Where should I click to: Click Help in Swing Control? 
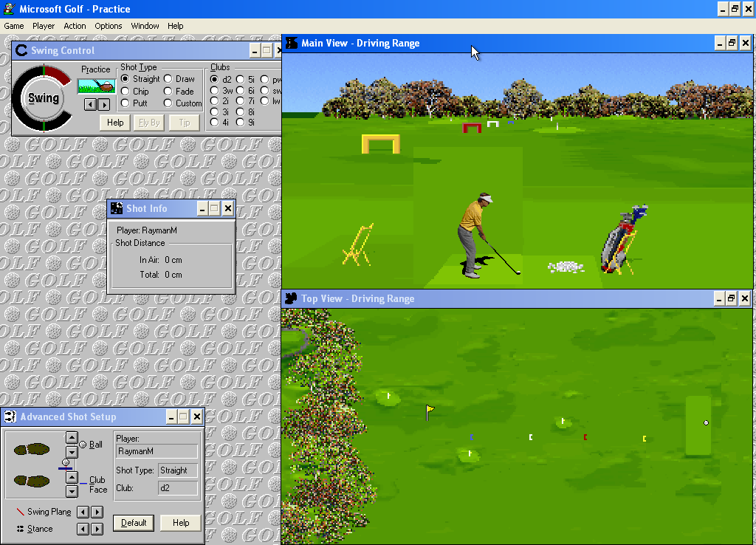point(115,123)
